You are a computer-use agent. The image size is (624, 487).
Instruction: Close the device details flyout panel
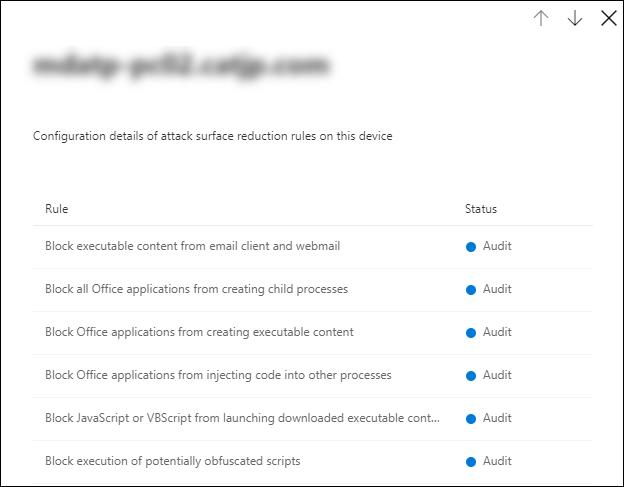[608, 19]
